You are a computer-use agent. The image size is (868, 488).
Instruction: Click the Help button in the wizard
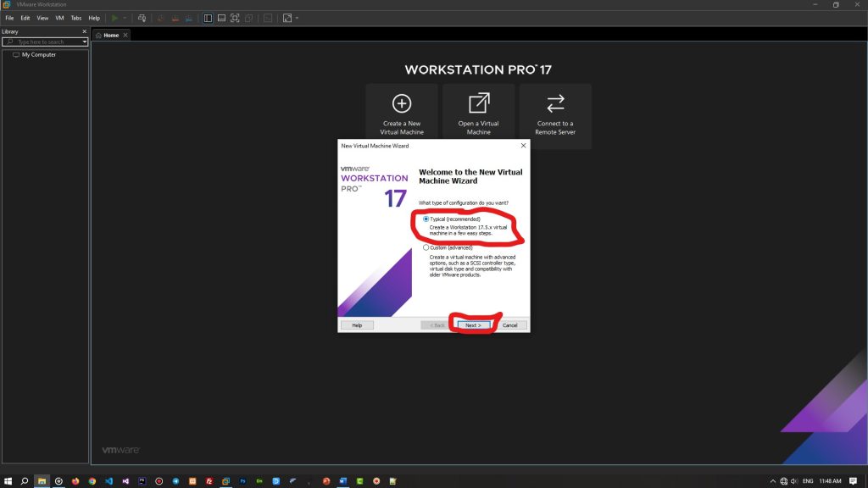pyautogui.click(x=357, y=324)
